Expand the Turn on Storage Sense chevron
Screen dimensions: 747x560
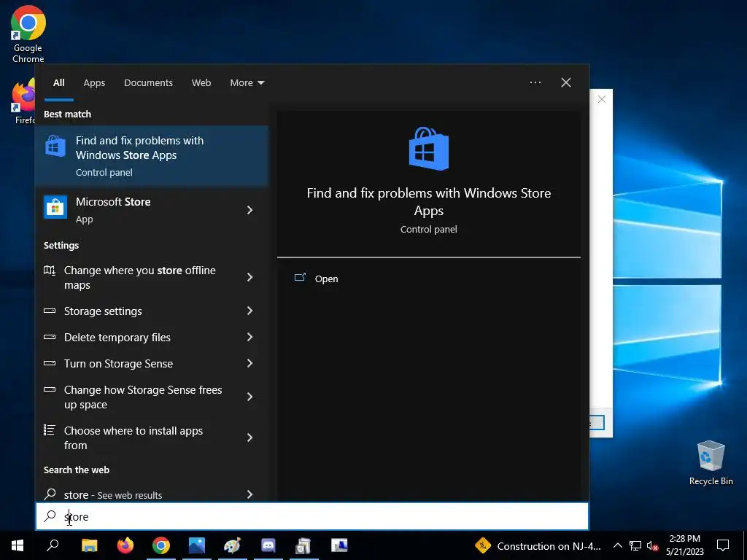tap(249, 363)
